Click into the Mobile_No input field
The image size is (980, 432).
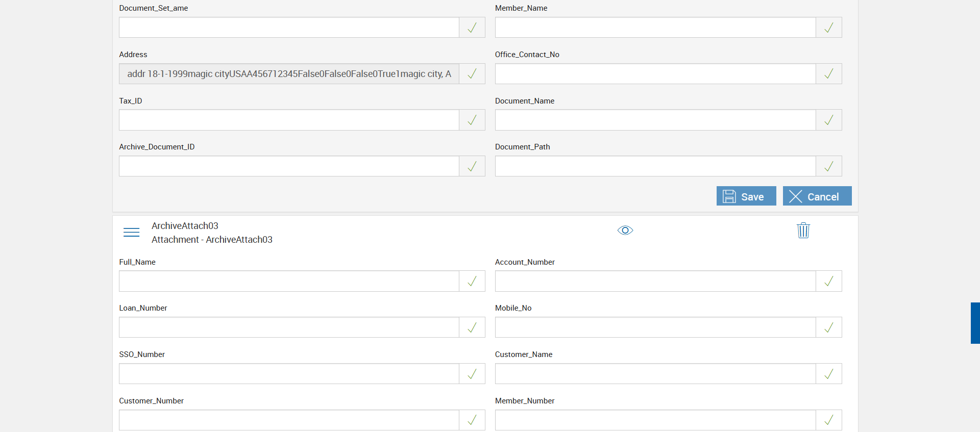pos(655,327)
